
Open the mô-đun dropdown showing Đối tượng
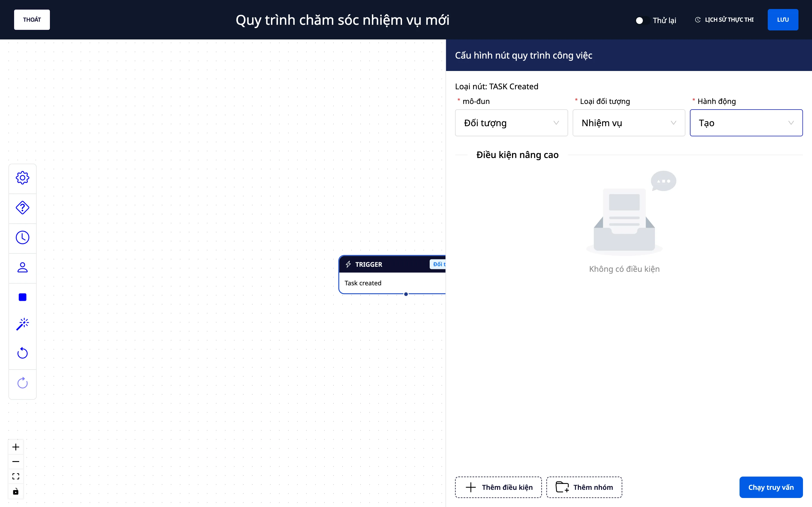[511, 123]
